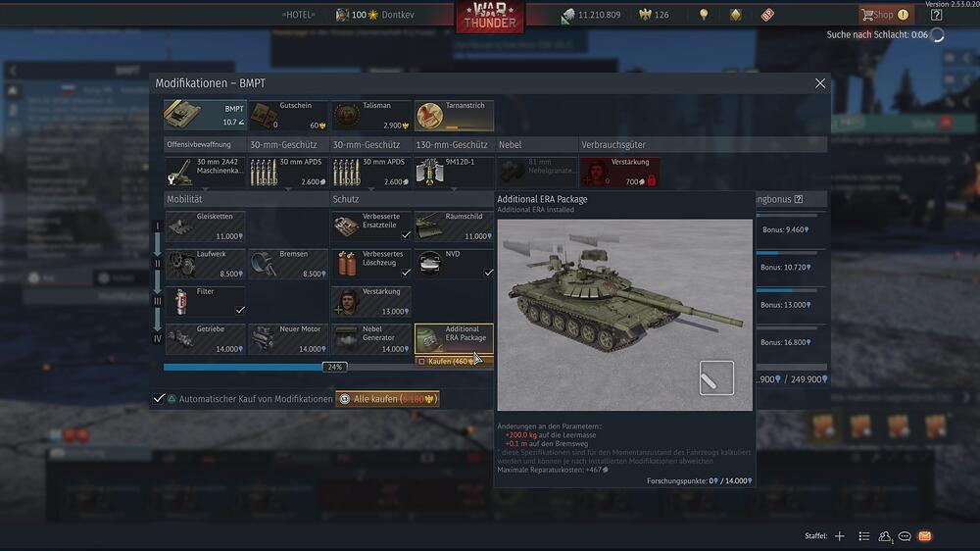Select the Additional ERA Package tile

pyautogui.click(x=454, y=339)
